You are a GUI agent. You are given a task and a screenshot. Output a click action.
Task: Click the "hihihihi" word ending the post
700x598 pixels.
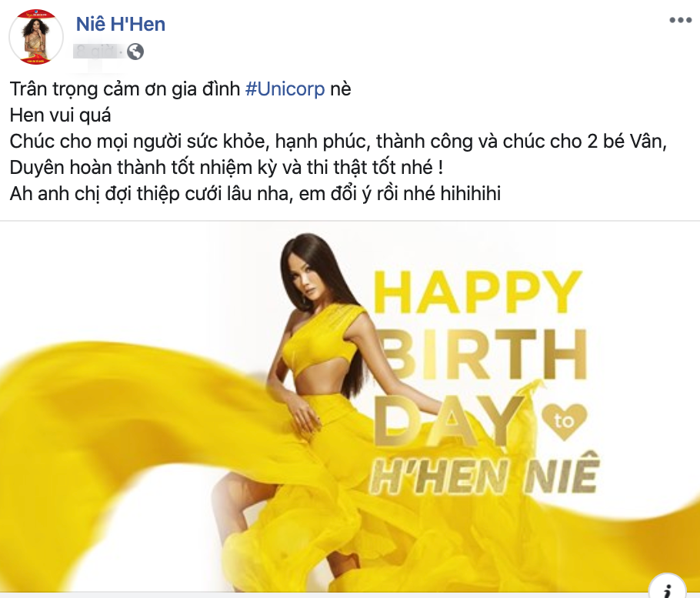[x=471, y=194]
